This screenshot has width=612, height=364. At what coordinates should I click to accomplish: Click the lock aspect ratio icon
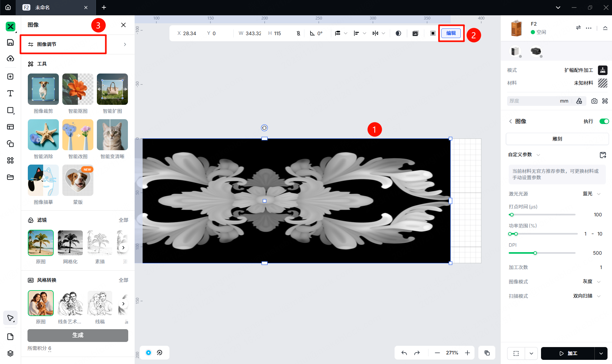pyautogui.click(x=298, y=33)
